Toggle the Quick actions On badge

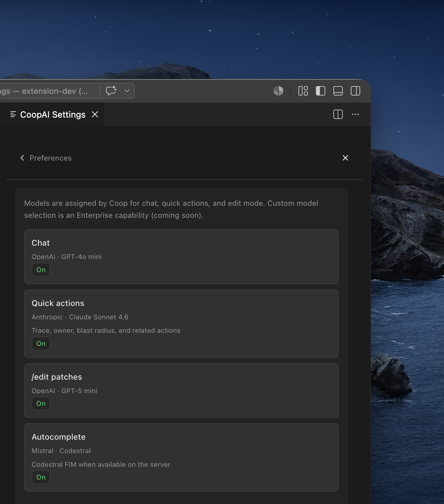41,343
